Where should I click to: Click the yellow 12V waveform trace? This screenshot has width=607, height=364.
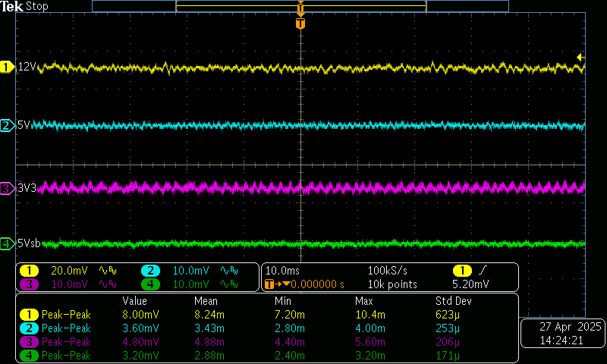310,68
